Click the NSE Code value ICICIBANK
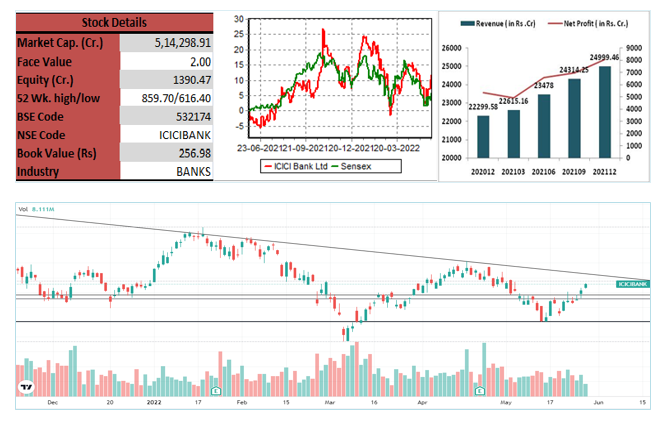The width and height of the screenshot is (663, 423). (185, 135)
